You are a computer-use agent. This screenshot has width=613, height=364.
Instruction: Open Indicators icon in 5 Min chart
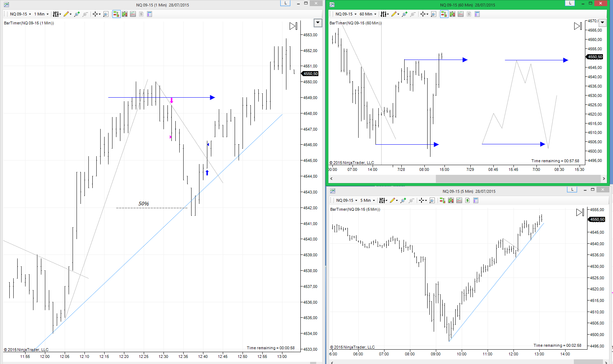(459, 200)
